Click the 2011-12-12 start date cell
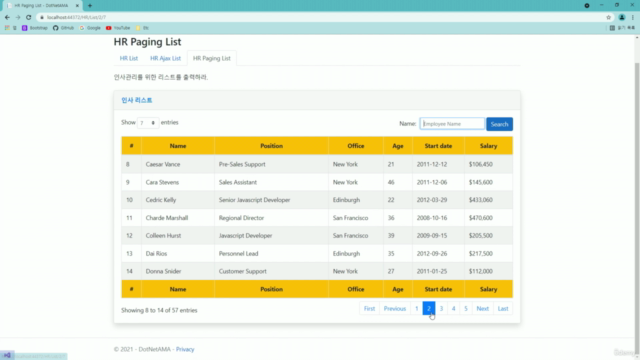The image size is (640, 360). (x=438, y=164)
